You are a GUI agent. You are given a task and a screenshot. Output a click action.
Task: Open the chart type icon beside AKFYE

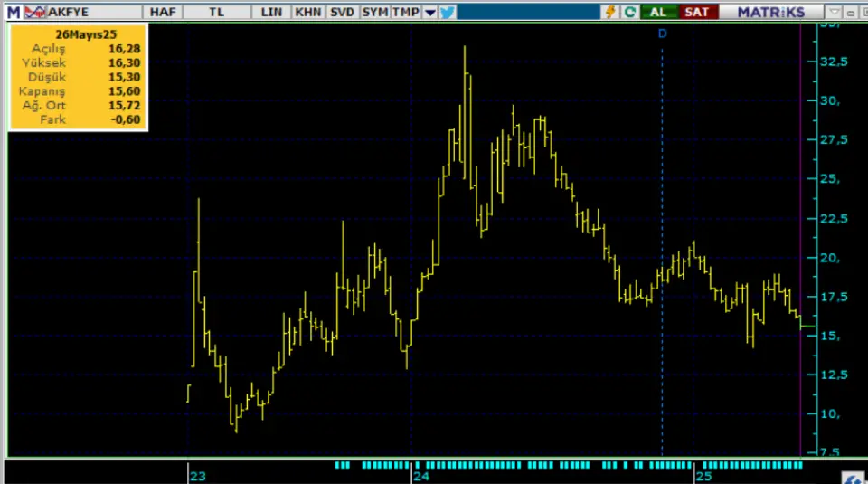coord(35,12)
